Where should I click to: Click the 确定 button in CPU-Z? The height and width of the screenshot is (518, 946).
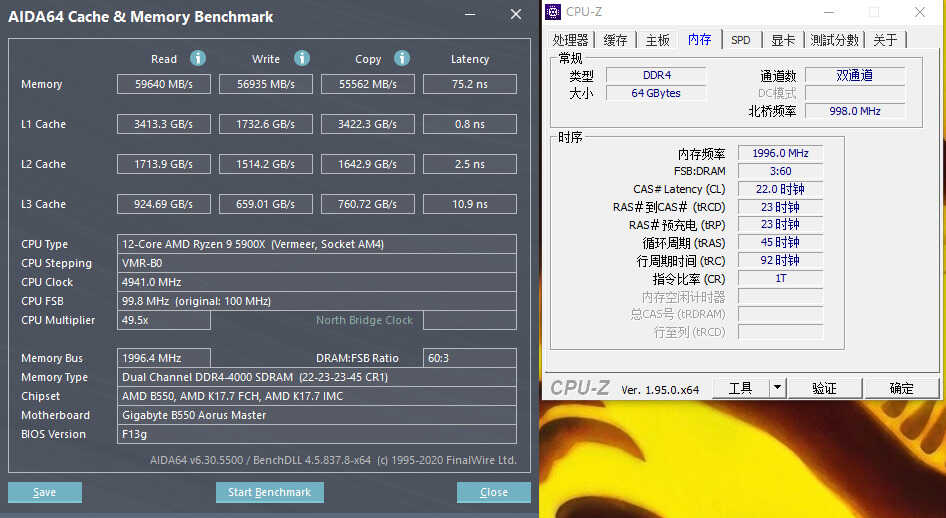pyautogui.click(x=901, y=388)
